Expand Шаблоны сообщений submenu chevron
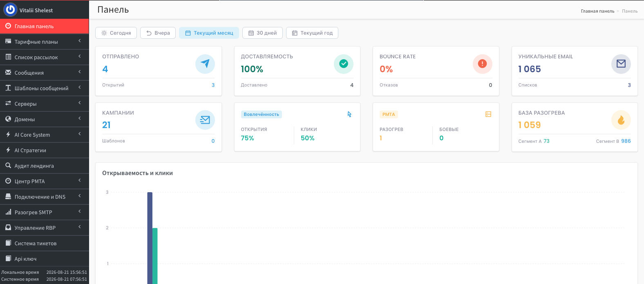Viewport: 644px width, 284px height. (80, 87)
